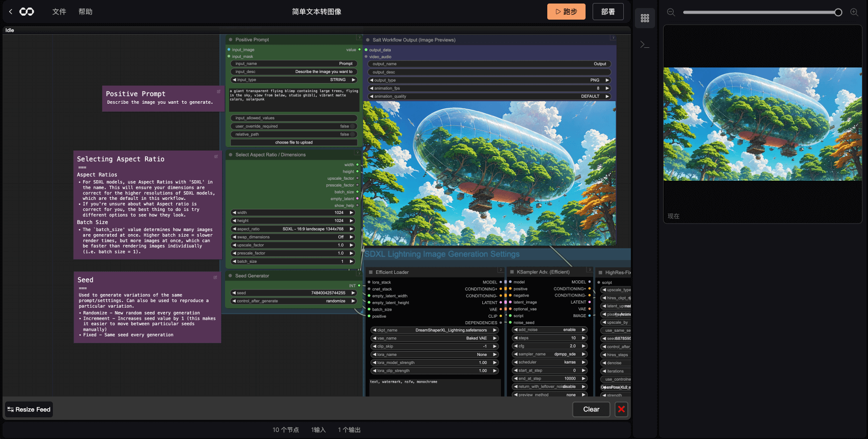The height and width of the screenshot is (439, 868).
Task: Collapse Select Aspect Ratio node via title dot
Action: pyautogui.click(x=231, y=155)
